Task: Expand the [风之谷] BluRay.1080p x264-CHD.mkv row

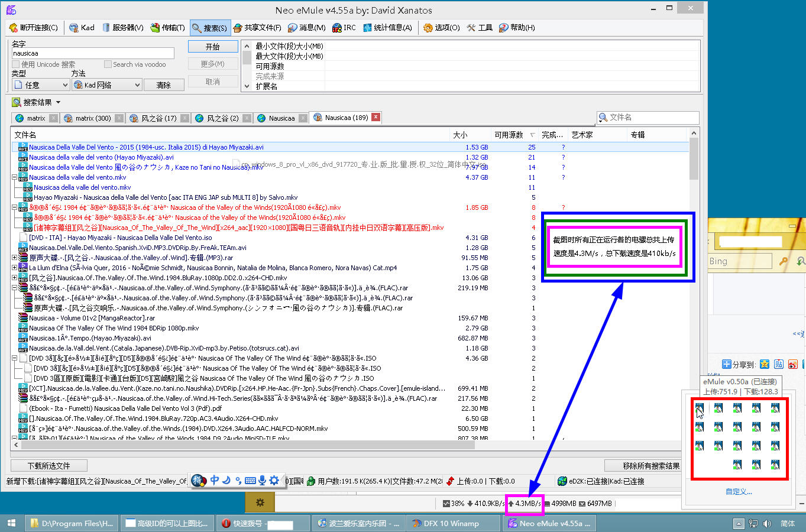Action: [15, 278]
